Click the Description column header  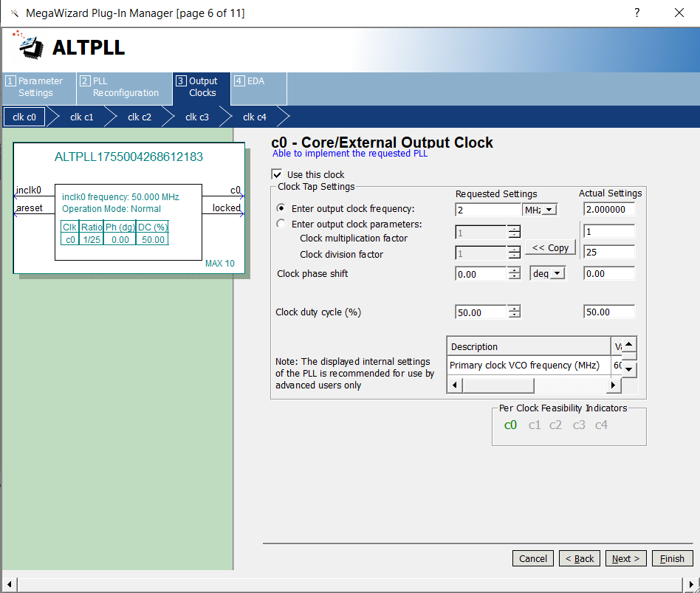point(529,346)
